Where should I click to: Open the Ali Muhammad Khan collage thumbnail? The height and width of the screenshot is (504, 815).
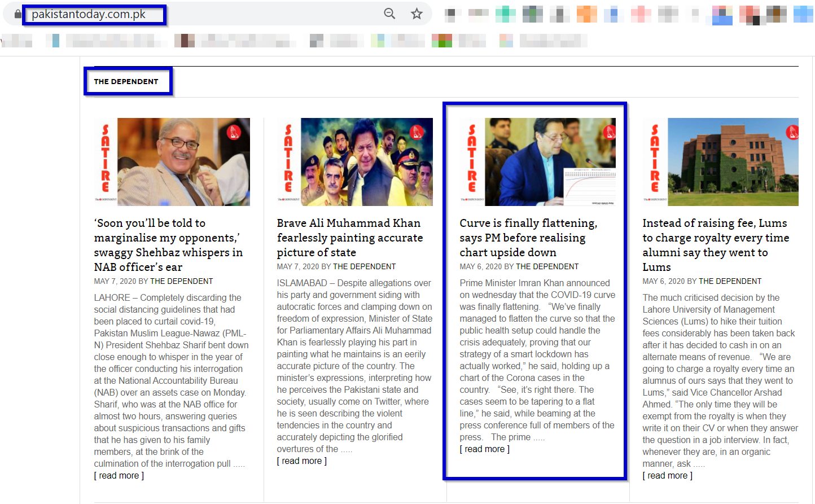[x=354, y=161]
